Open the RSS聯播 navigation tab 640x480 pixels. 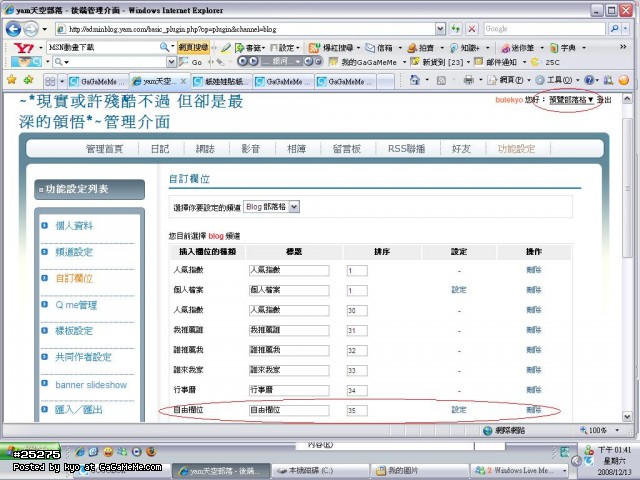tap(407, 149)
